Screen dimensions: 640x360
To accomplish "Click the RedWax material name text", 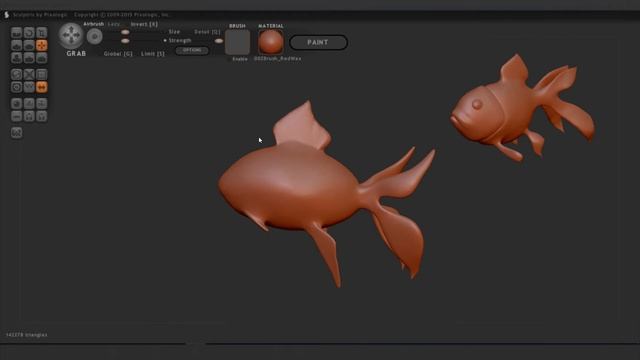I will (x=278, y=59).
